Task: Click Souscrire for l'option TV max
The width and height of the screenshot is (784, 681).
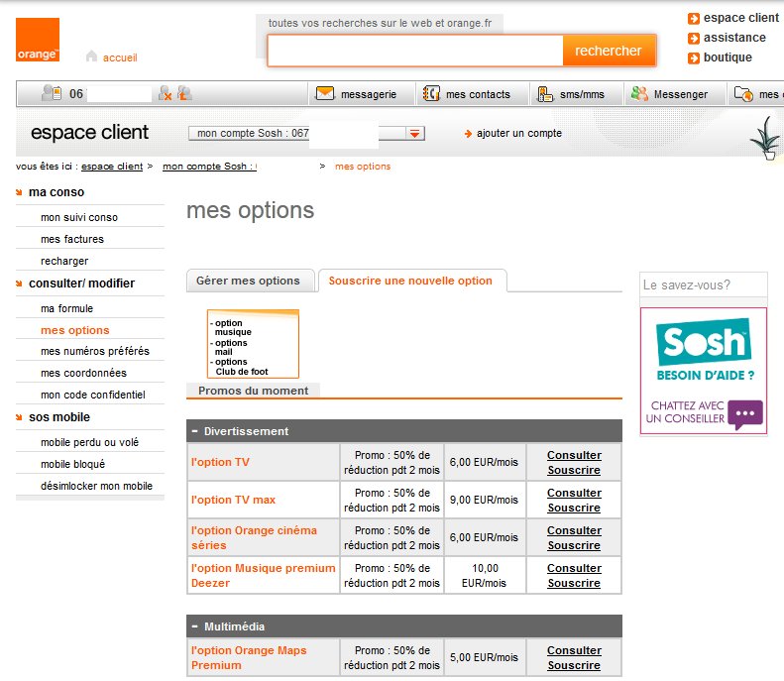Action: (574, 508)
